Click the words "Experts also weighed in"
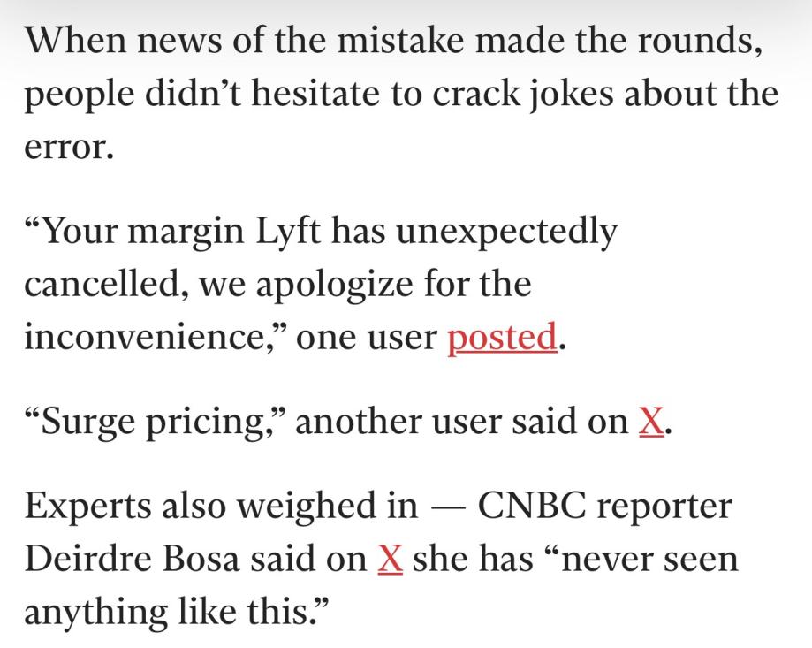 (220, 506)
